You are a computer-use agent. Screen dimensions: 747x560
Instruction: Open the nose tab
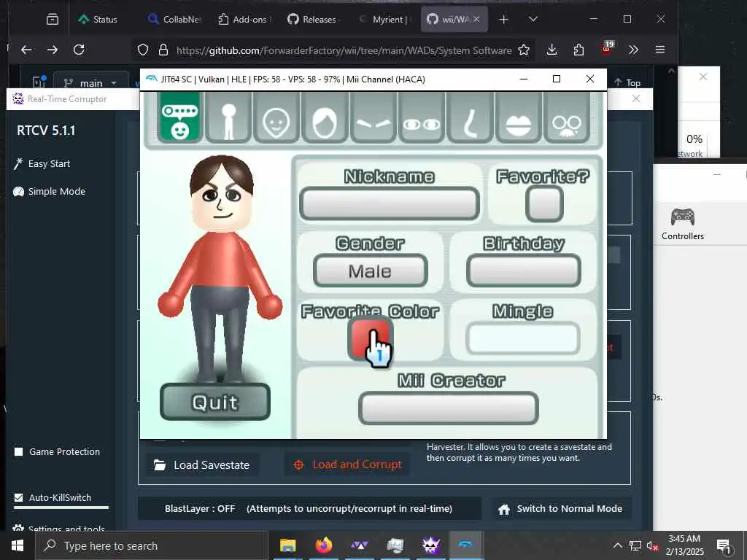[x=471, y=117]
